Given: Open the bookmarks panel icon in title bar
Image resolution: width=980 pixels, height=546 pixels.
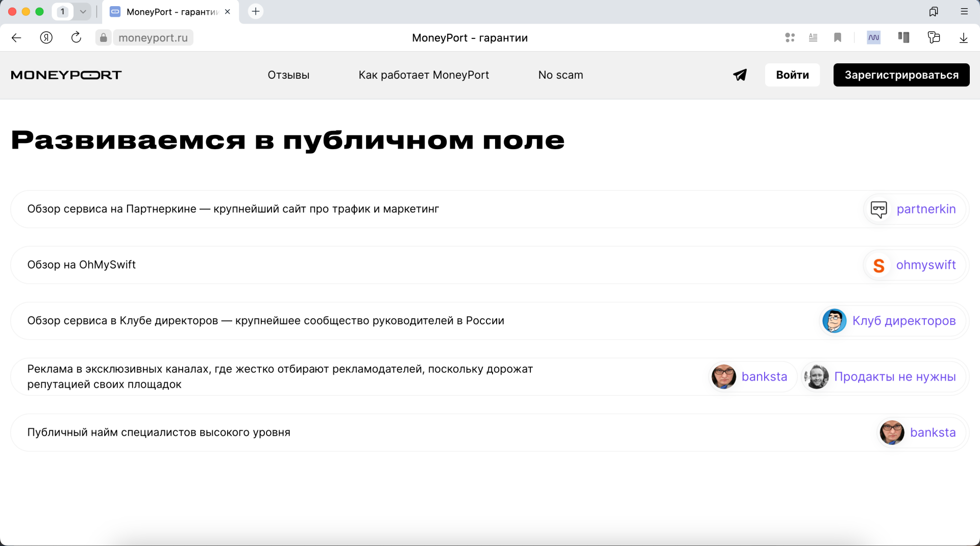Looking at the screenshot, I should (934, 11).
